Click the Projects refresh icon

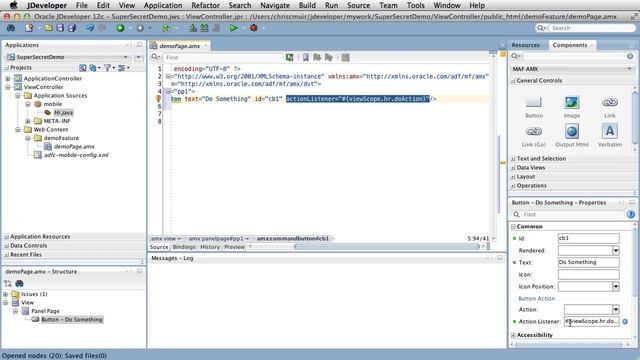tap(93, 68)
